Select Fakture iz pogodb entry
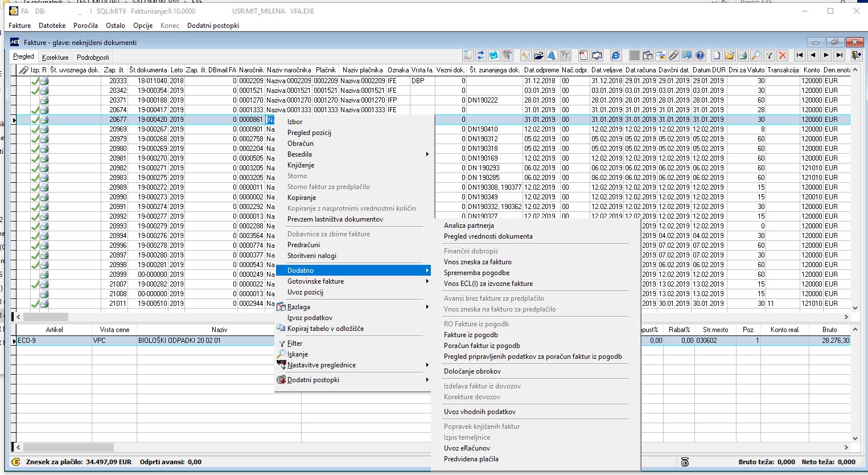This screenshot has height=475, width=868. [471, 335]
